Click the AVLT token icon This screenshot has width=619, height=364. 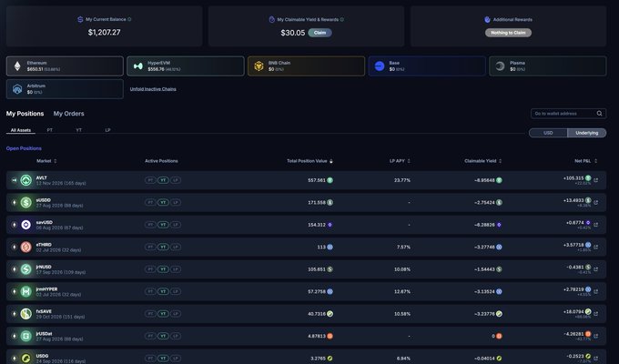[x=26, y=180]
